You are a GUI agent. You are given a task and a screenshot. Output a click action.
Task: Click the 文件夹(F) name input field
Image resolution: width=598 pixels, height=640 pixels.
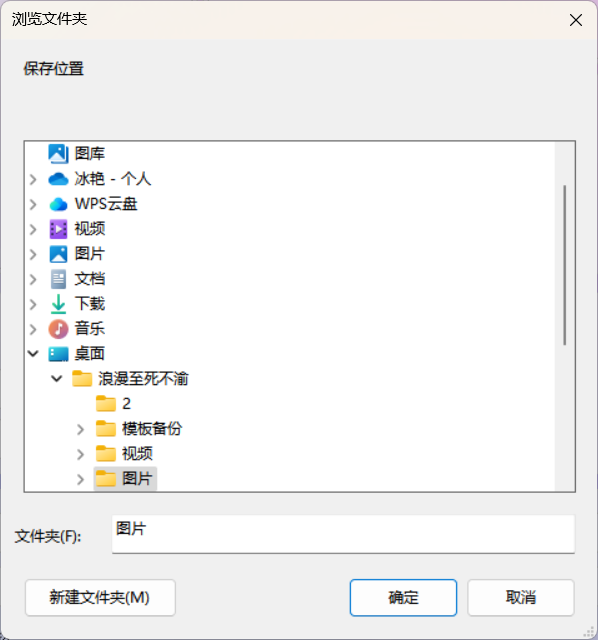click(x=343, y=534)
